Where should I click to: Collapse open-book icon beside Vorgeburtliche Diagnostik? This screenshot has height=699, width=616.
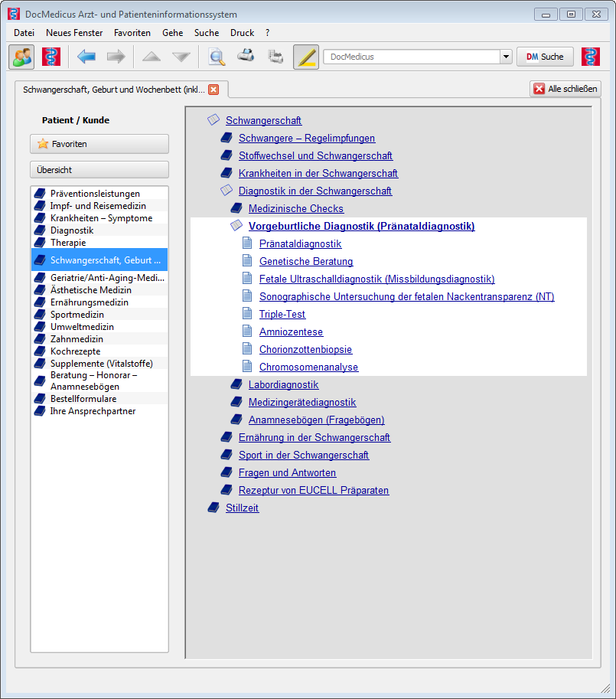click(x=236, y=226)
